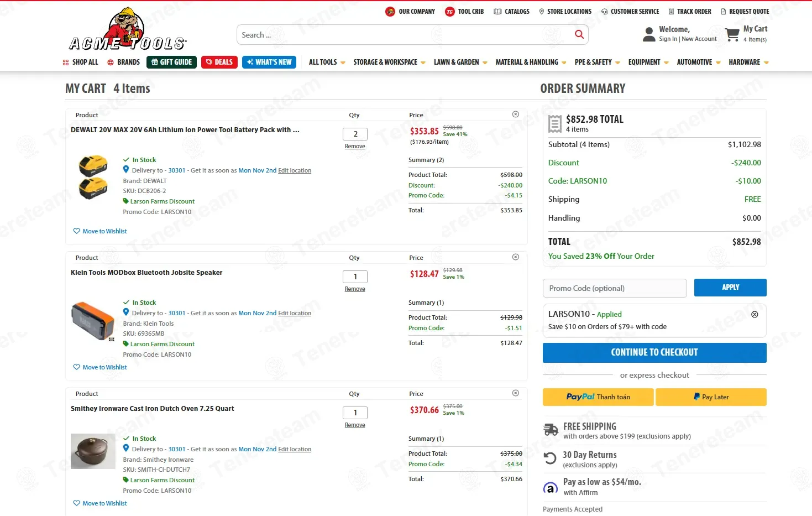Click heart icon for Klein speaker wishlist
Viewport: 812px width, 516px height.
point(77,367)
